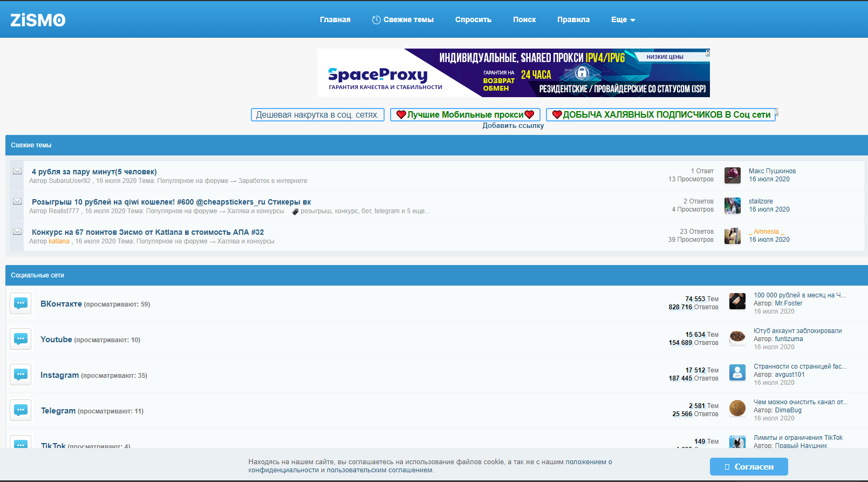Viewport: 868px width, 482px height.
Task: Click Макс Пушкинов's avatar
Action: point(733,175)
